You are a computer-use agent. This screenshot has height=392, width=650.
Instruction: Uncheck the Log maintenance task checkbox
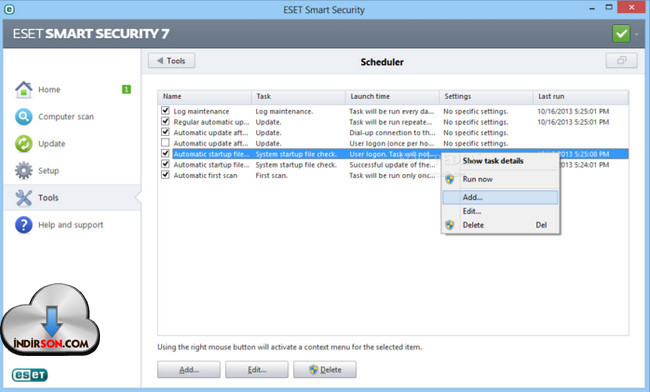point(165,111)
